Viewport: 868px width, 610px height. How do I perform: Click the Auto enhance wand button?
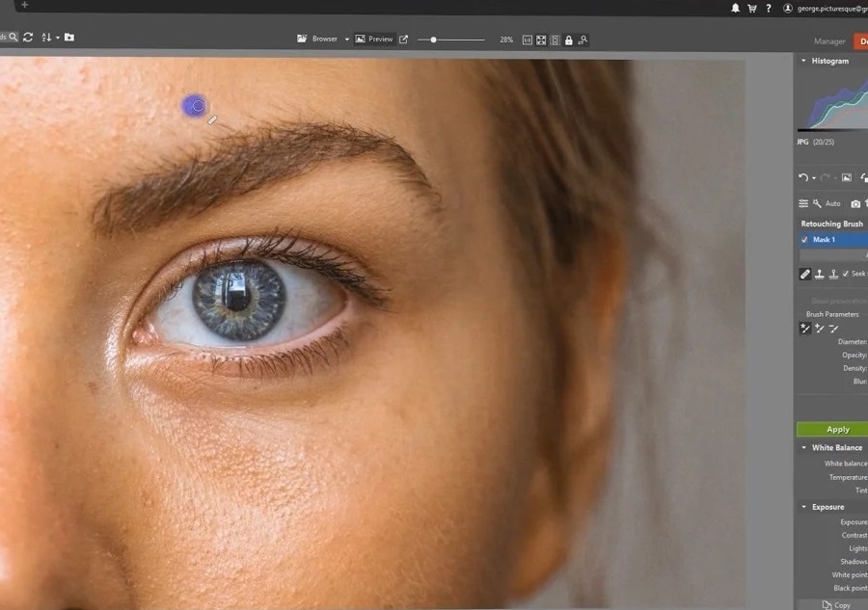coord(827,203)
